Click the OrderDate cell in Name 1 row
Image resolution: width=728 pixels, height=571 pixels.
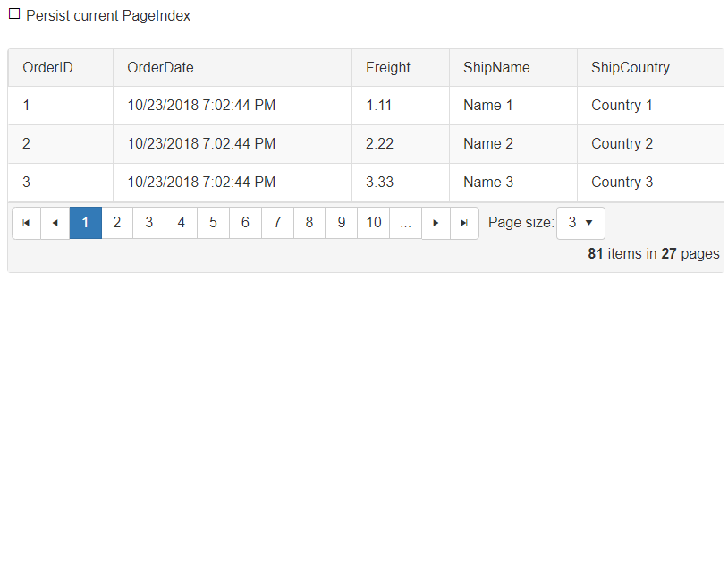233,106
